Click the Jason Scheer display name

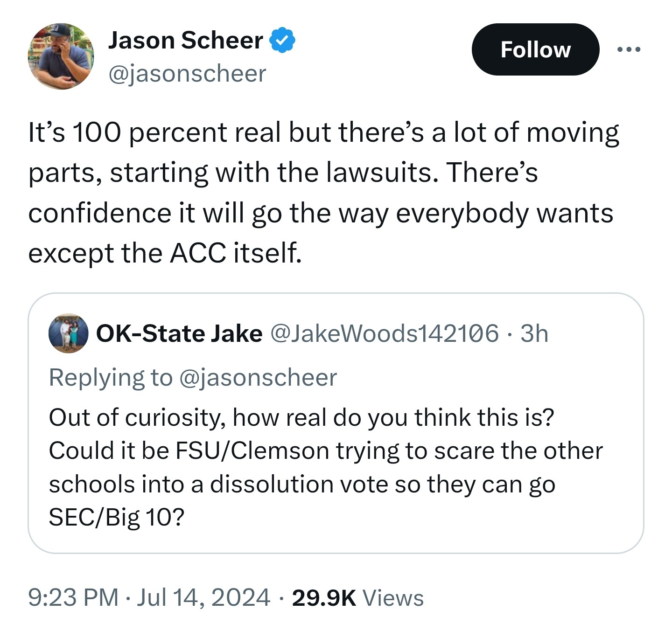pos(185,40)
